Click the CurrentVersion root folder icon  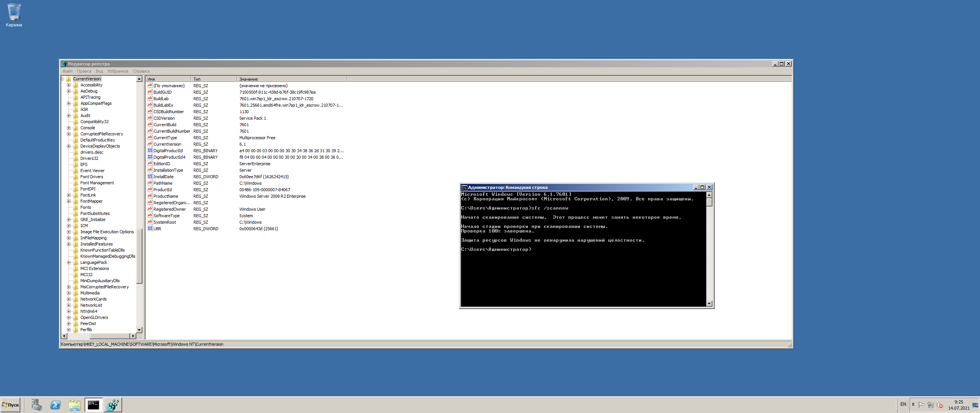coord(69,79)
